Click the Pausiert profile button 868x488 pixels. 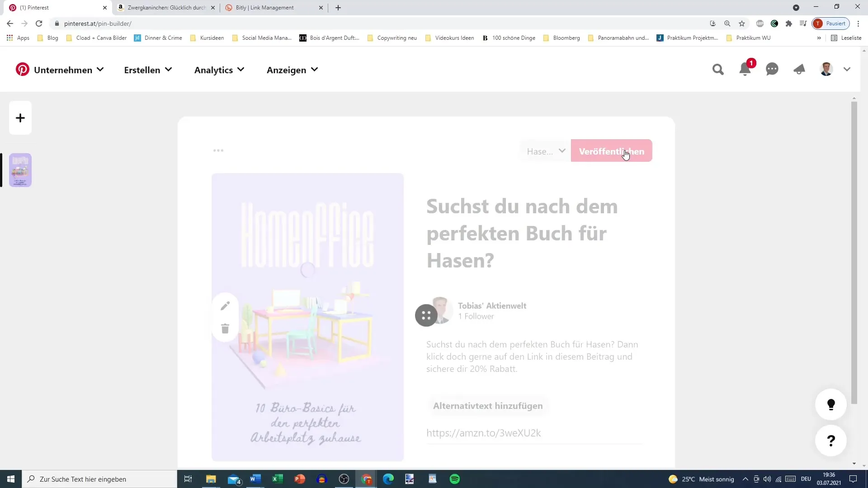click(x=831, y=23)
